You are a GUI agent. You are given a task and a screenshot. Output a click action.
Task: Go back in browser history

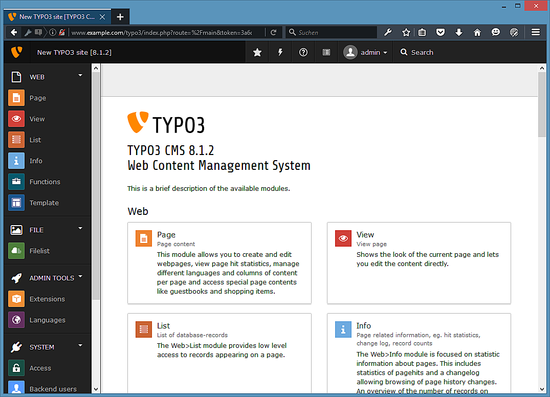pos(14,33)
